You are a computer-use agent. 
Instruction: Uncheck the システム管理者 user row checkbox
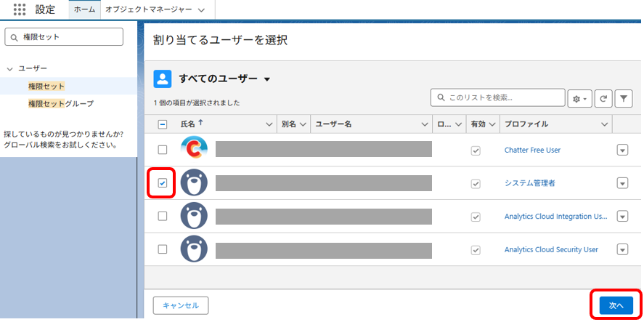[x=163, y=183]
